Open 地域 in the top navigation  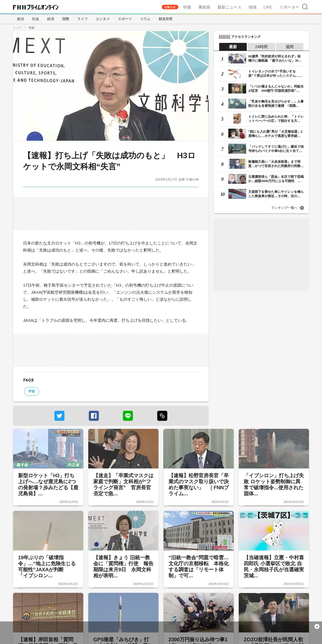click(x=253, y=7)
